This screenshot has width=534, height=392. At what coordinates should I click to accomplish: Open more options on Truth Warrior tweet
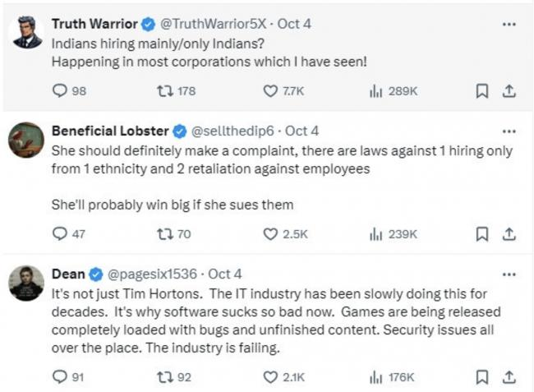[509, 25]
